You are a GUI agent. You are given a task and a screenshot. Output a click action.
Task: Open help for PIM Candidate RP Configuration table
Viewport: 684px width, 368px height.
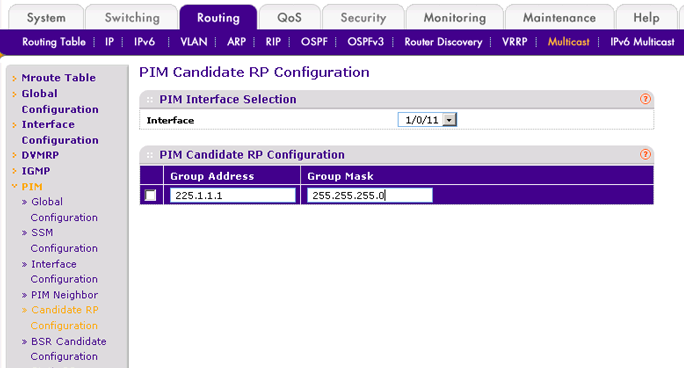click(645, 154)
